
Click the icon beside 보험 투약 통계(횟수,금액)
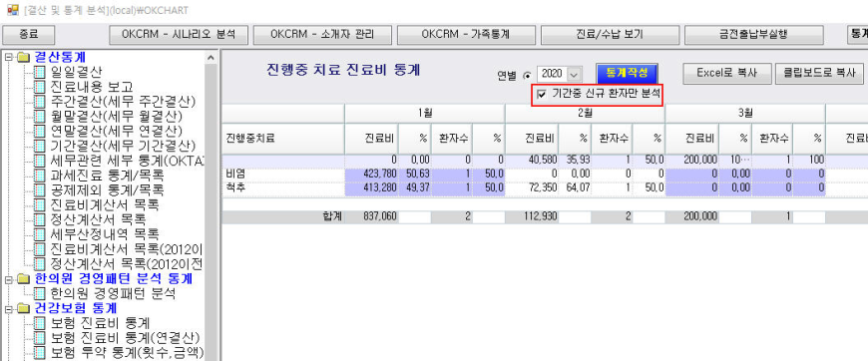[x=39, y=352]
